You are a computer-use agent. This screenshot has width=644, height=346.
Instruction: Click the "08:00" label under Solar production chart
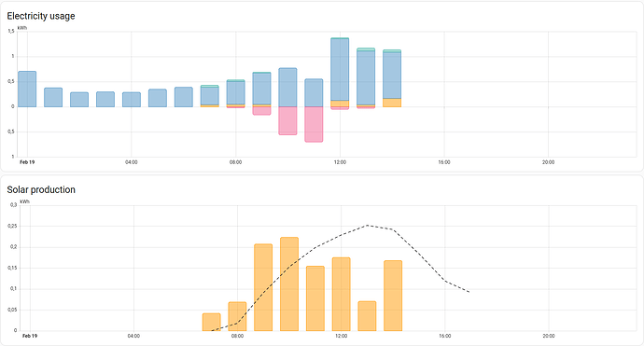pyautogui.click(x=237, y=336)
